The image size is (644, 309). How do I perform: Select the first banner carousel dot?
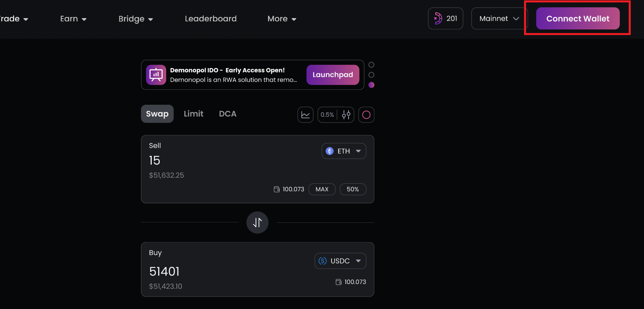[372, 65]
